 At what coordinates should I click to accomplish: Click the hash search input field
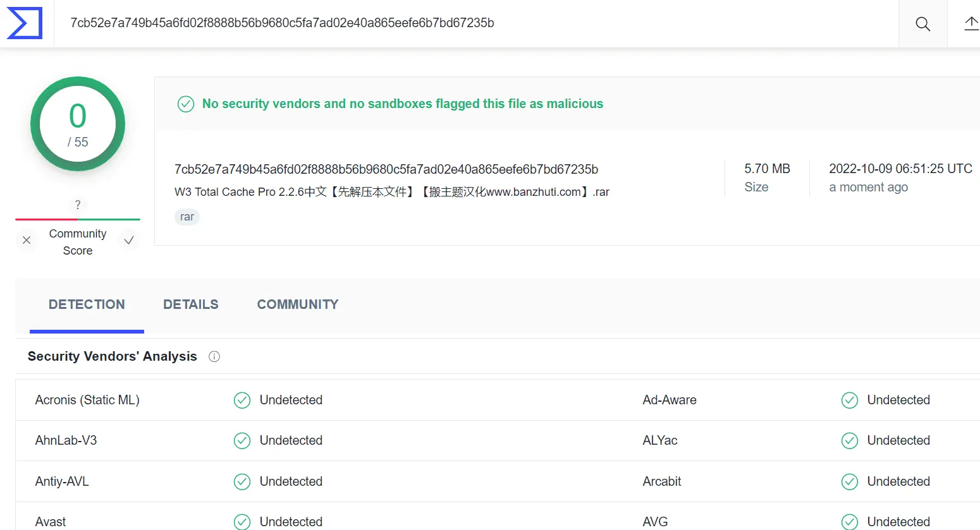[476, 23]
